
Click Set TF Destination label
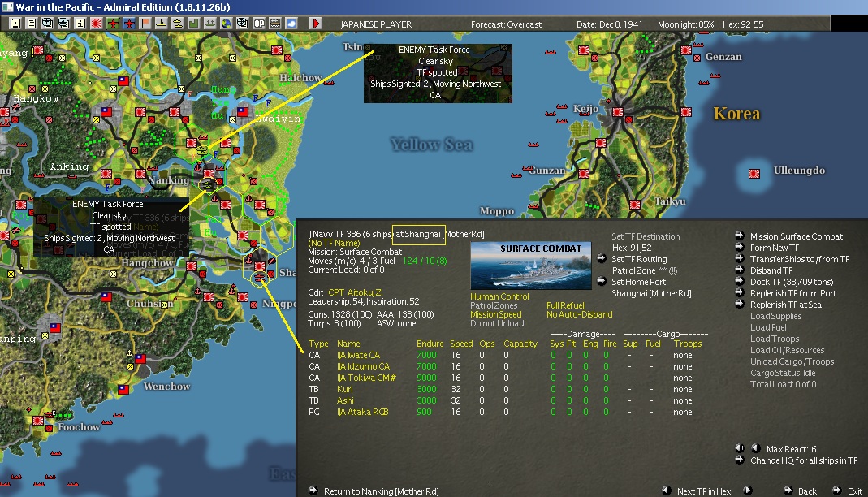coord(646,236)
